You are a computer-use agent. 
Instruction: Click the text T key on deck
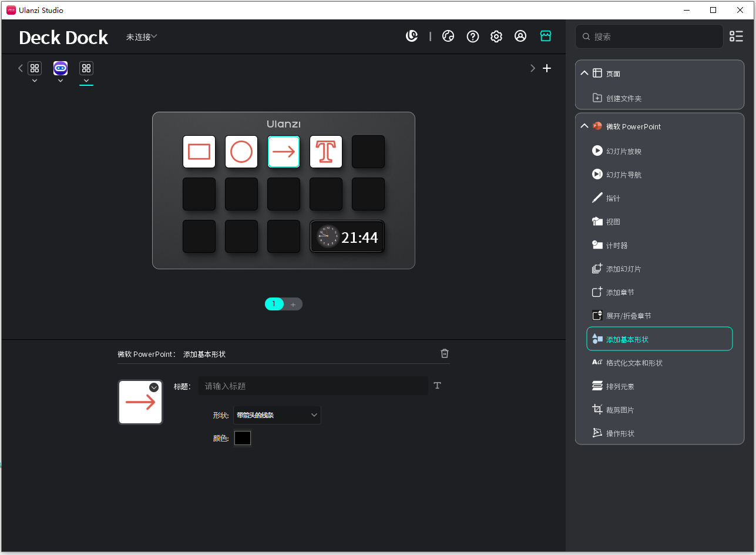(326, 152)
